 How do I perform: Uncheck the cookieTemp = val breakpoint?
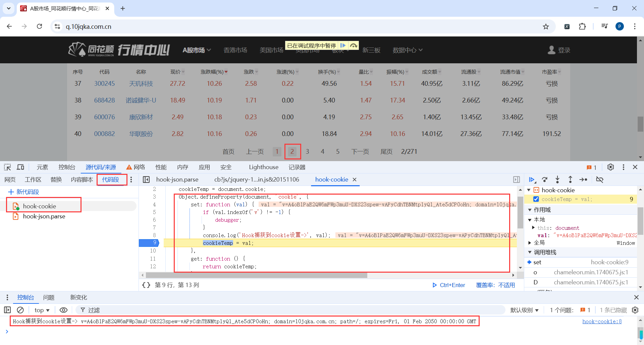pyautogui.click(x=536, y=199)
